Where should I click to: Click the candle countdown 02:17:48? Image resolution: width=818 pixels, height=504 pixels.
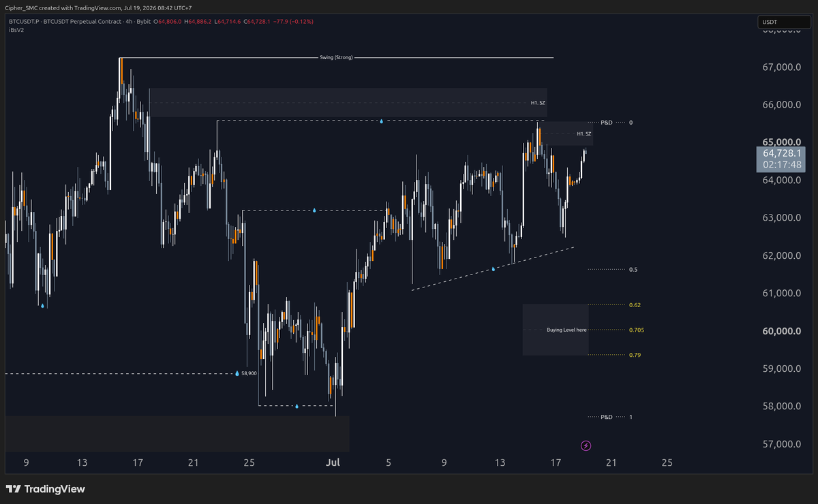point(782,166)
